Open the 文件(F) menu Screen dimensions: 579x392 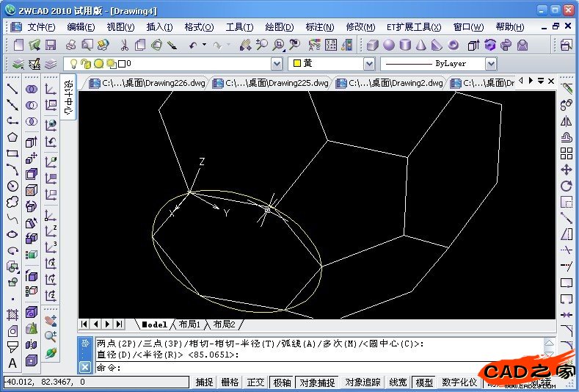[41, 27]
